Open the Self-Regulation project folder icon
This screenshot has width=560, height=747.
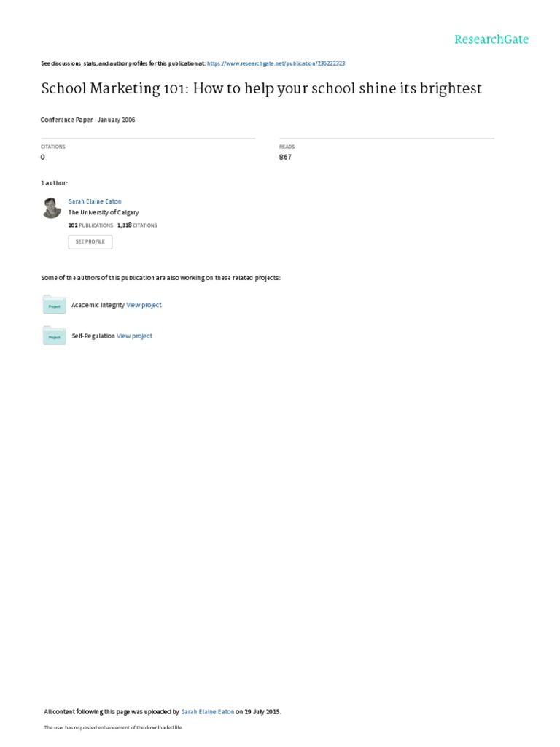pyautogui.click(x=54, y=336)
